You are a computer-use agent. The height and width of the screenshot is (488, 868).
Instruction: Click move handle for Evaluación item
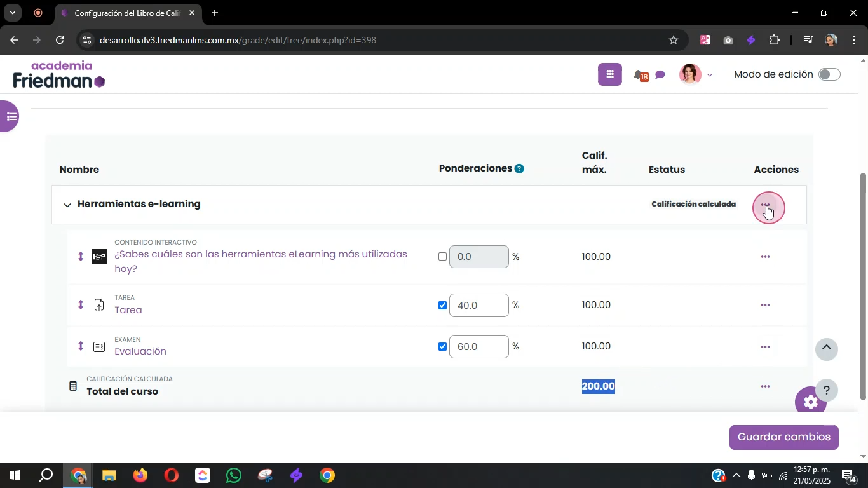[x=81, y=346]
